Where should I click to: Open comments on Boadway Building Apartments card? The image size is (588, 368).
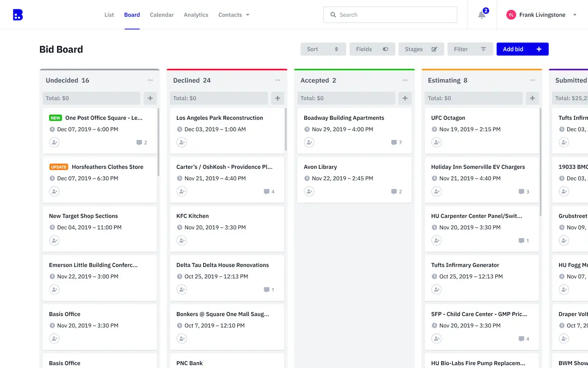pos(396,143)
